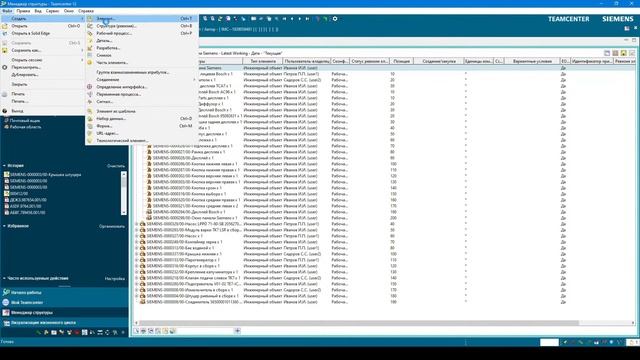Select Разработка... in the create submenu

pos(142,48)
